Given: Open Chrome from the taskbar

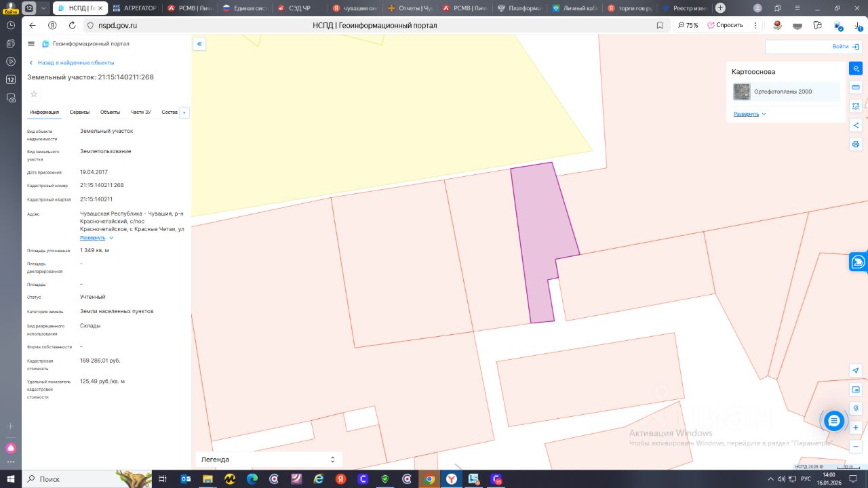Looking at the screenshot, I should tap(429, 479).
